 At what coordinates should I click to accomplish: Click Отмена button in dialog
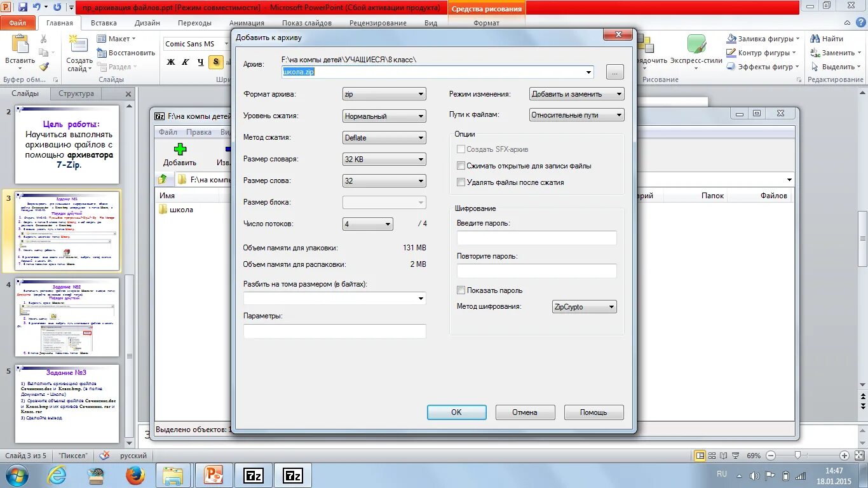[525, 412]
